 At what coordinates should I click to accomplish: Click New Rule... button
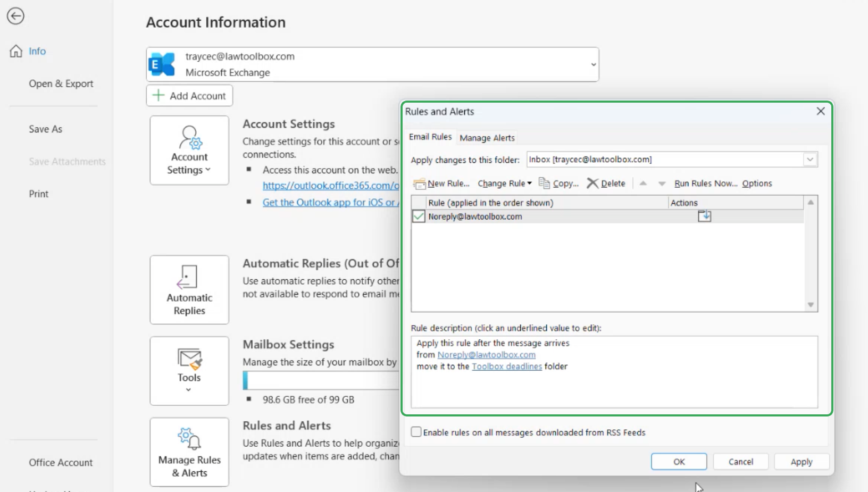click(442, 184)
